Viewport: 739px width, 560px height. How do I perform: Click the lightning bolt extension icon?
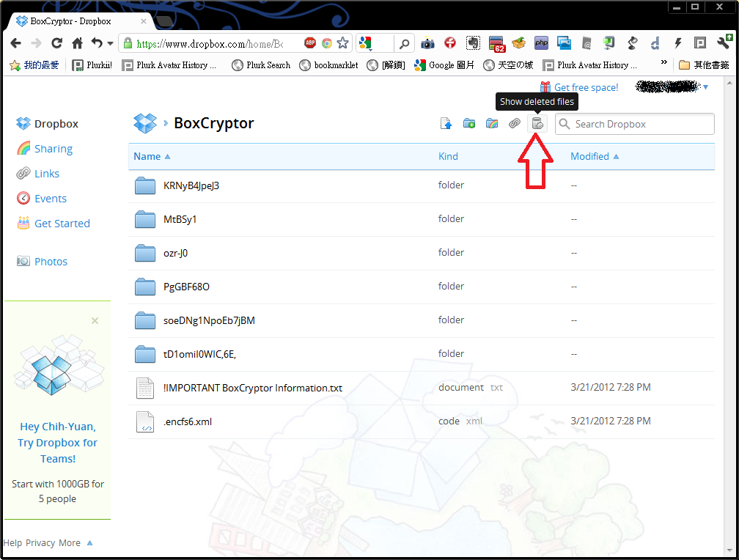pyautogui.click(x=678, y=43)
